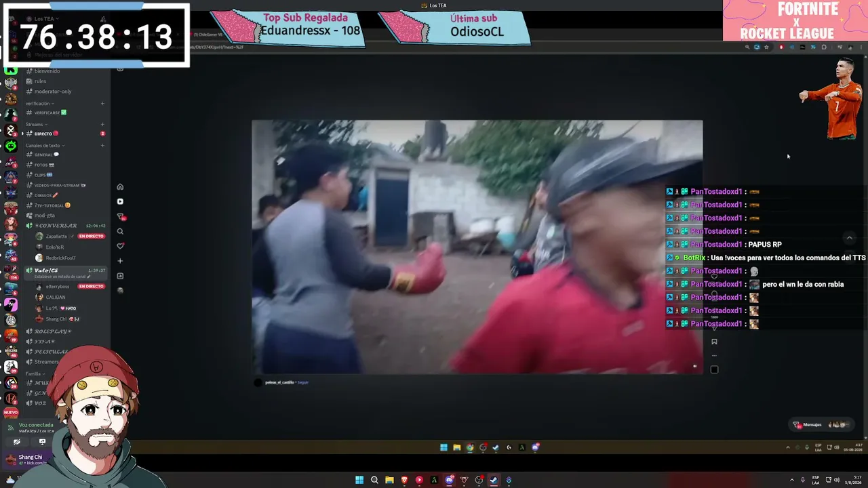Click the Instagram sidebar search magnifier
Viewport: 868px width, 488px height.
pos(120,231)
